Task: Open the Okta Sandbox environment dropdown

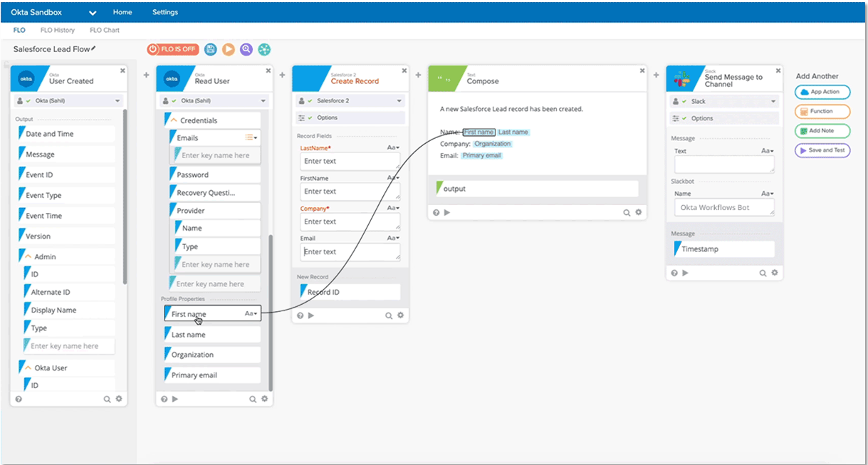Action: [93, 12]
